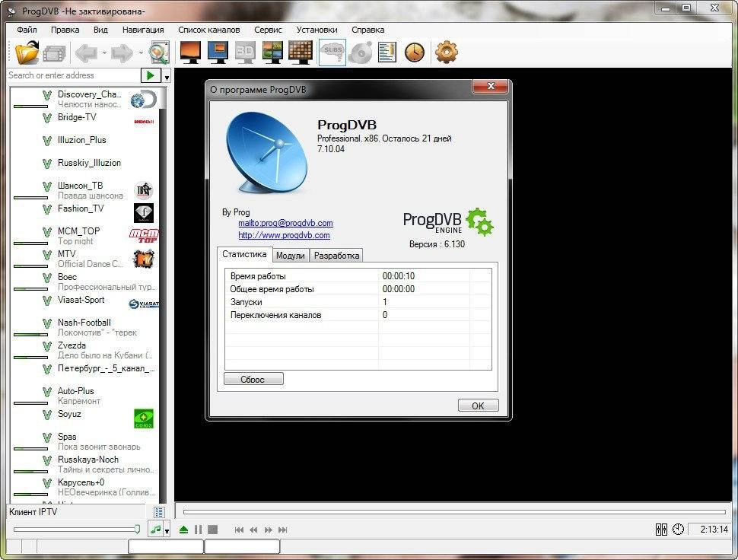Click the small clock icon beside 2:13:14
Screen dimensions: 738x560
point(678,530)
